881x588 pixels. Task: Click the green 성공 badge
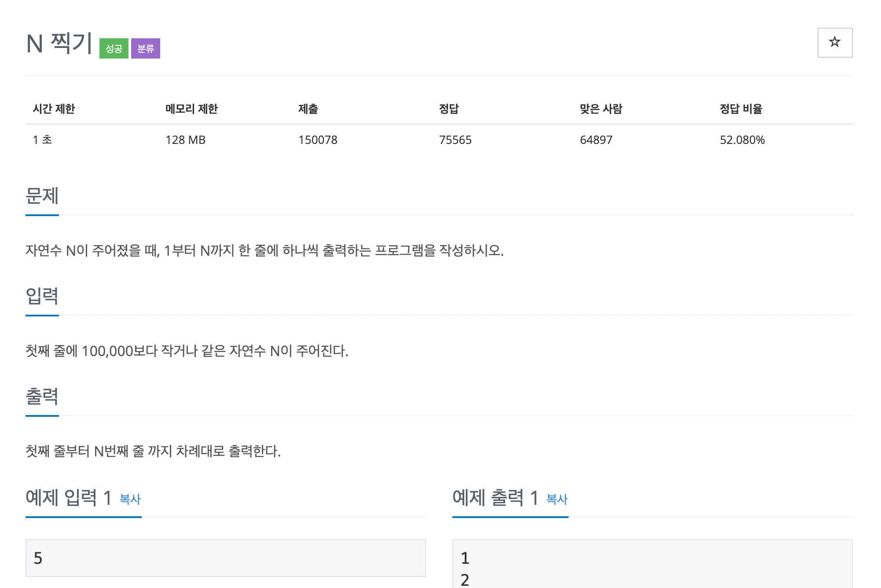(x=114, y=48)
